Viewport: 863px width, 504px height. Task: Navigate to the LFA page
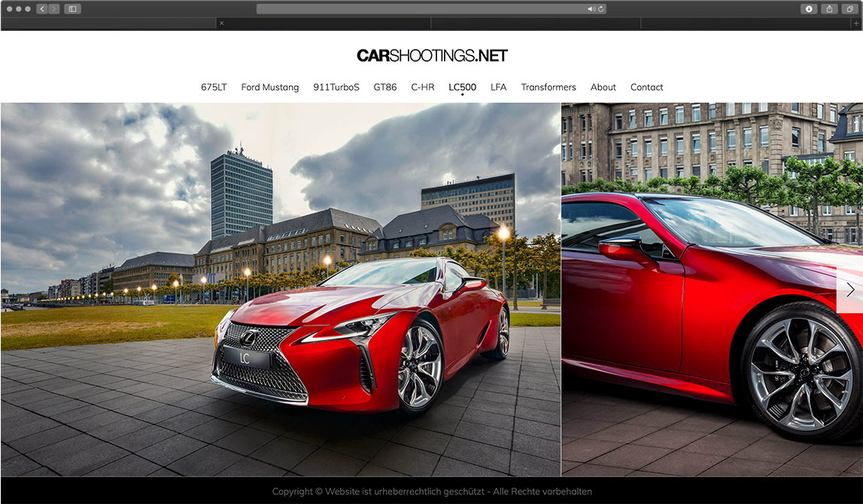498,87
